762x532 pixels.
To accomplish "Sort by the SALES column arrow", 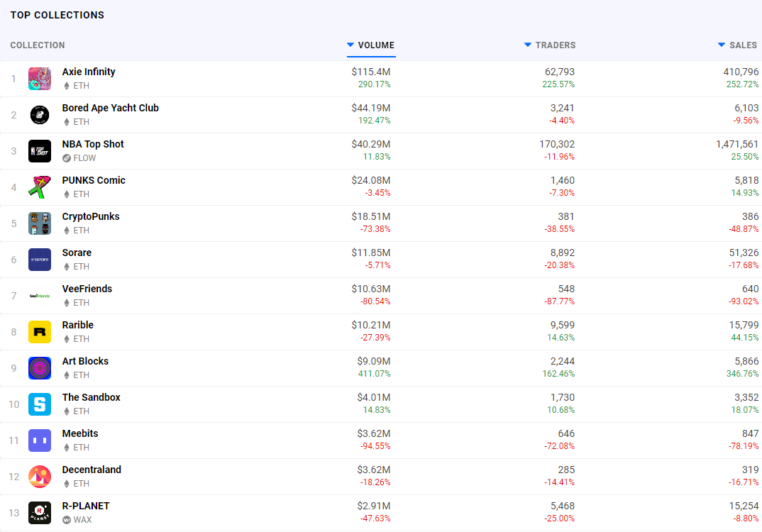I will coord(722,45).
